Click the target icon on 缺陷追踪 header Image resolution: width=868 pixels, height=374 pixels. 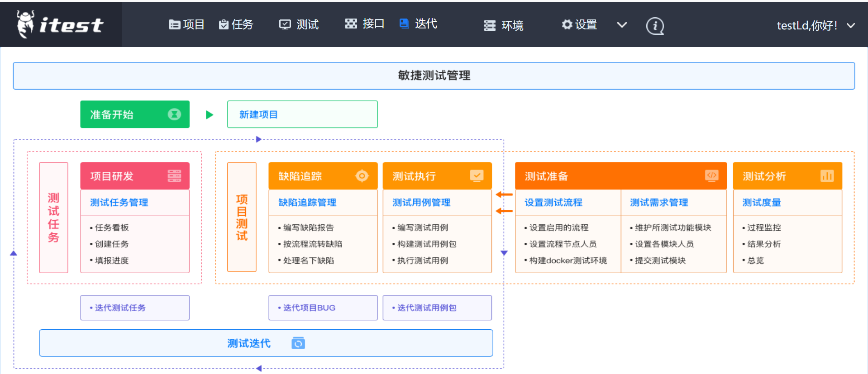pyautogui.click(x=362, y=176)
